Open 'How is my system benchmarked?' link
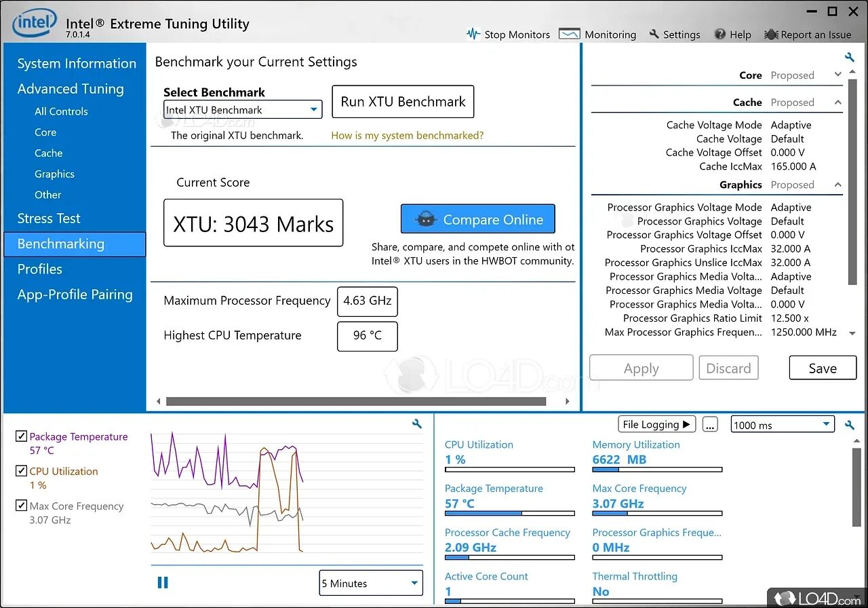868x608 pixels. [408, 135]
